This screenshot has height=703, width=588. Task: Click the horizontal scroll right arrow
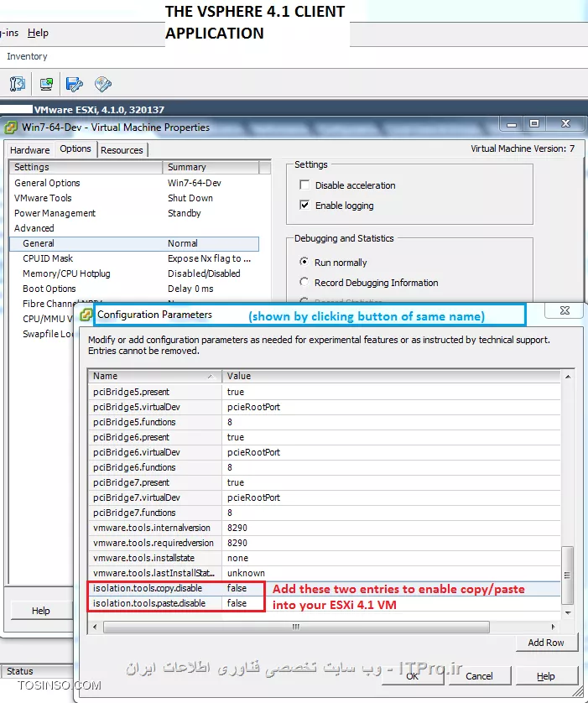coord(553,627)
